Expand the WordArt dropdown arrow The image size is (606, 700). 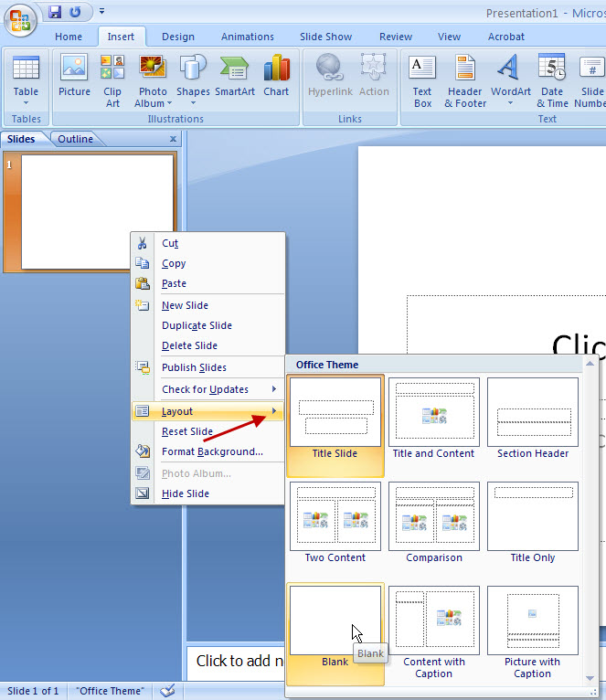510,103
